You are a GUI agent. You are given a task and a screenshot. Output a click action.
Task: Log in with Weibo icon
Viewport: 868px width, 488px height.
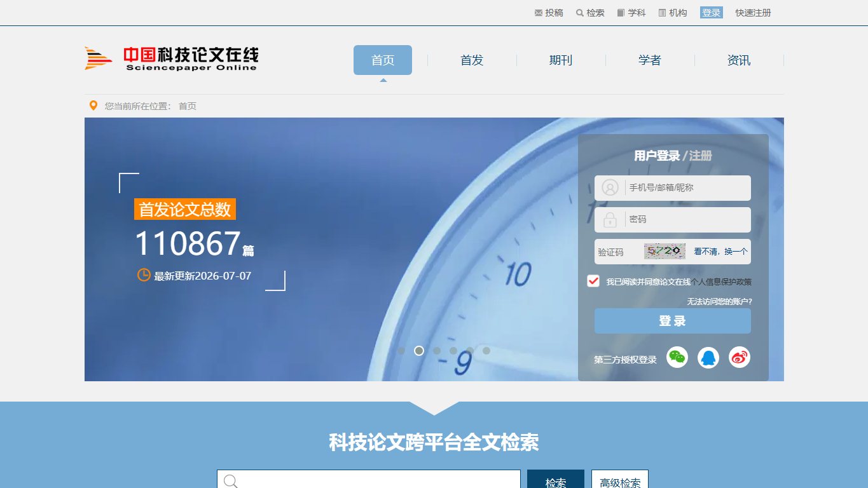740,358
